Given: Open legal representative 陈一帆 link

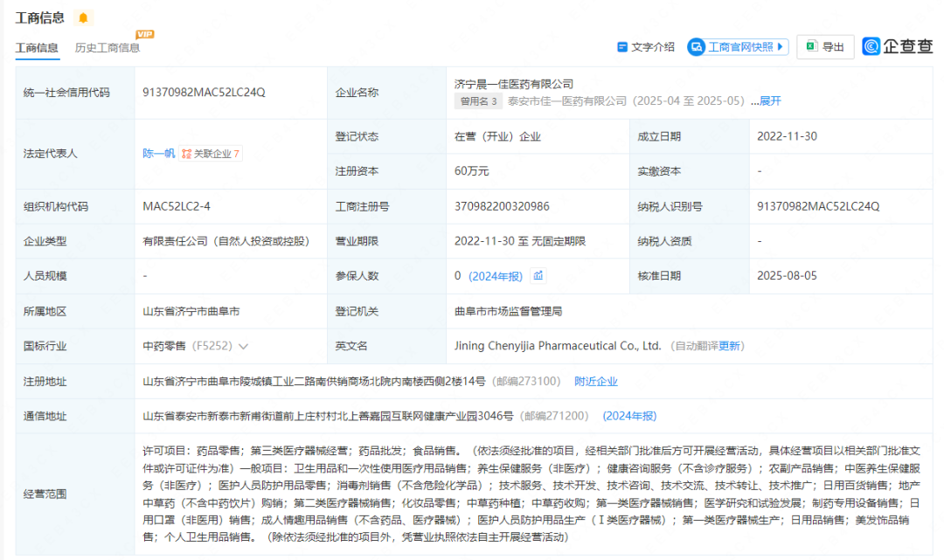Looking at the screenshot, I should click(x=158, y=154).
